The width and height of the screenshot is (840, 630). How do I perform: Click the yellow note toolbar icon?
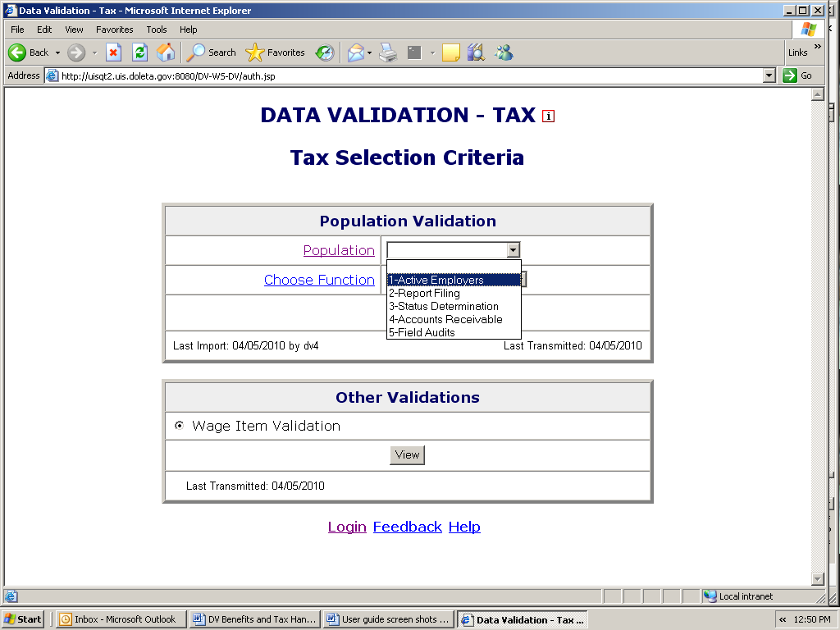click(x=450, y=52)
